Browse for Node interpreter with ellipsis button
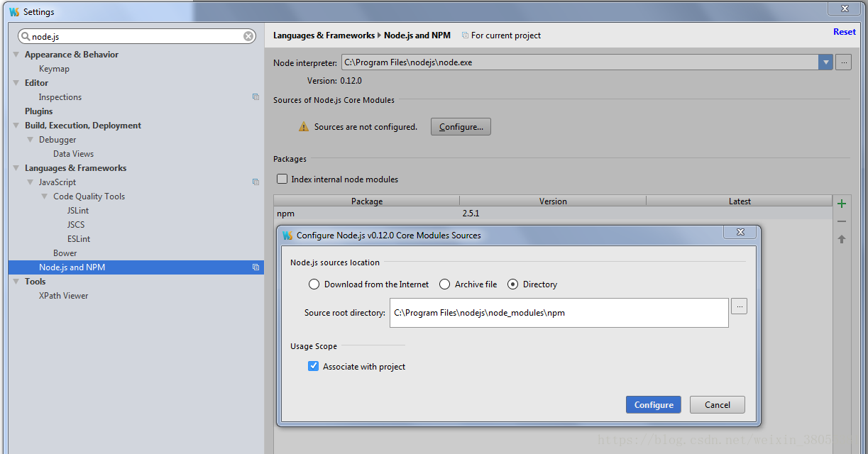This screenshot has height=454, width=868. [843, 62]
